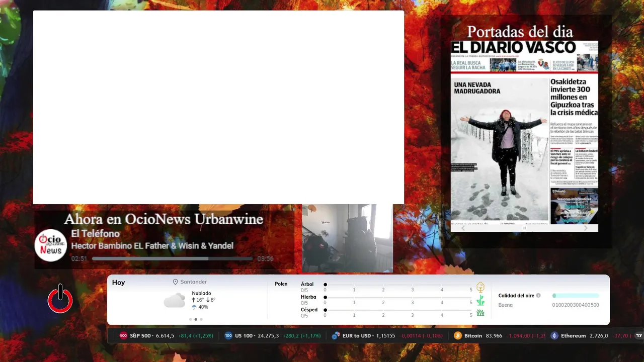
Task: Click the Ethereum coin icon
Action: [554, 336]
